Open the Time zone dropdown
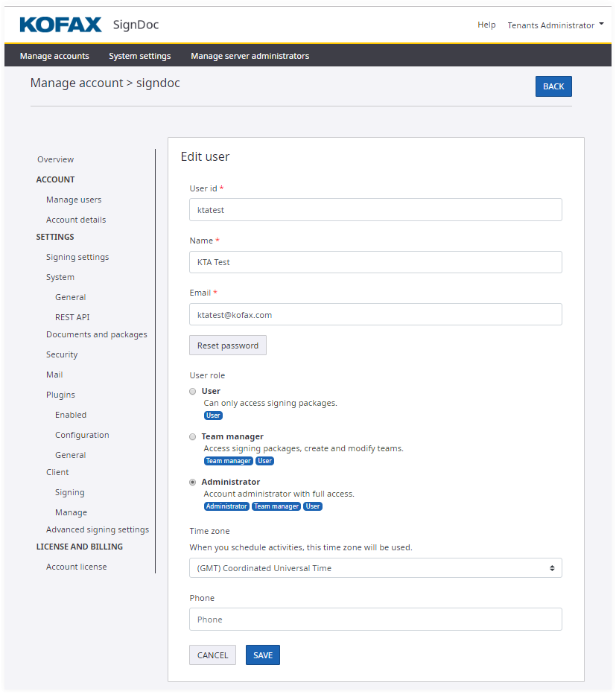Screen dimensions: 616x694 coord(375,568)
